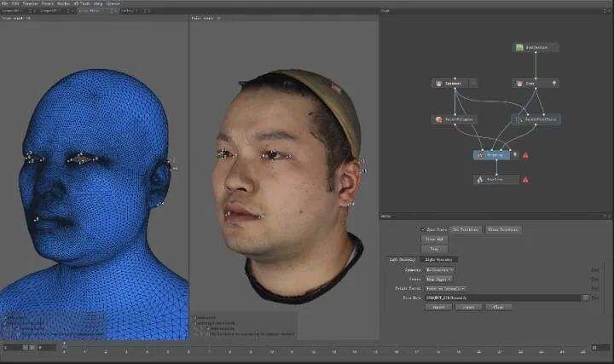Select the Left Geometry tab
This screenshot has height=364, width=614.
point(402,260)
